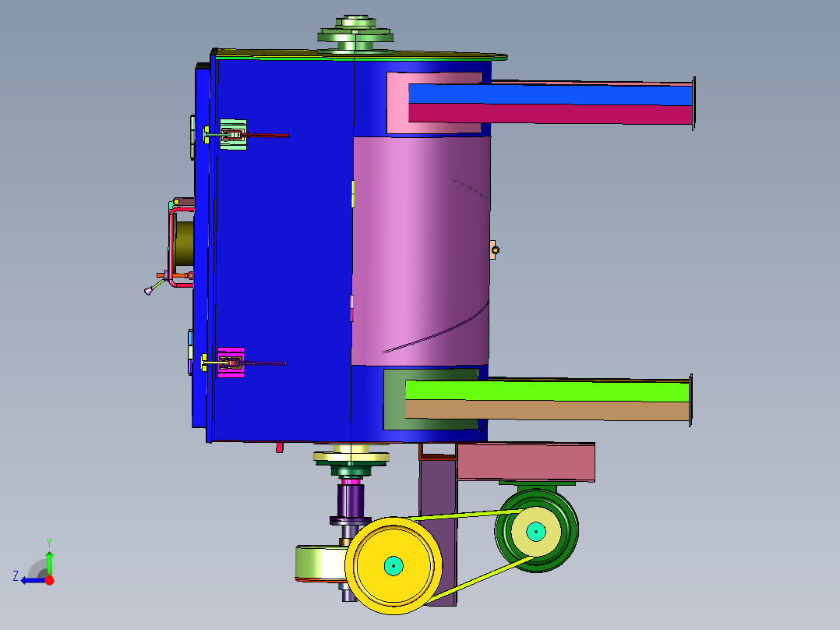
Task: Pick the small orange fitting on tank side
Action: click(x=493, y=250)
